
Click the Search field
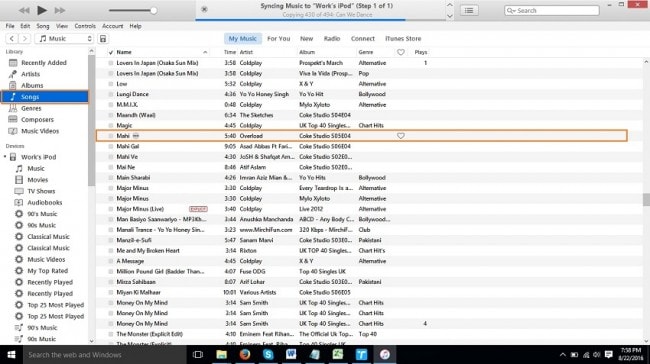(552, 10)
